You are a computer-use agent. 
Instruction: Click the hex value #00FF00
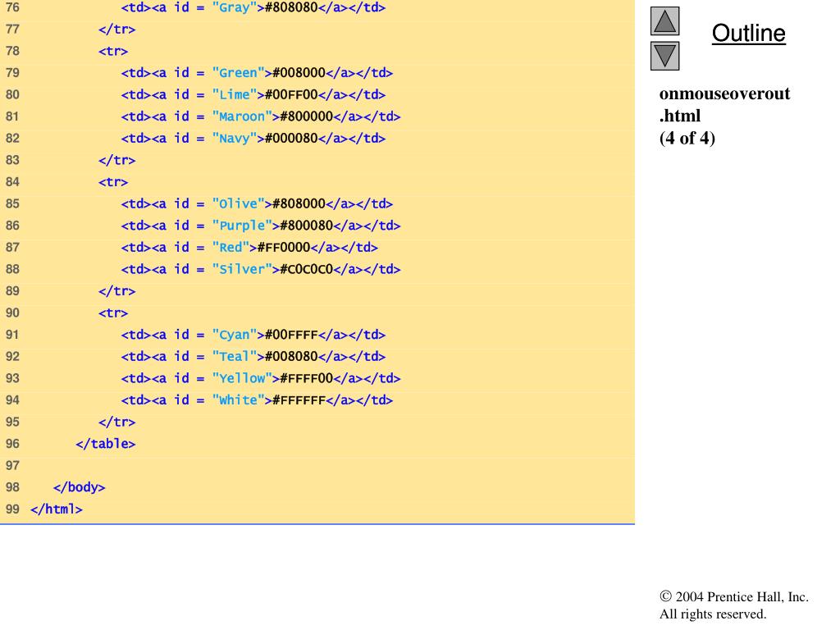[x=291, y=95]
